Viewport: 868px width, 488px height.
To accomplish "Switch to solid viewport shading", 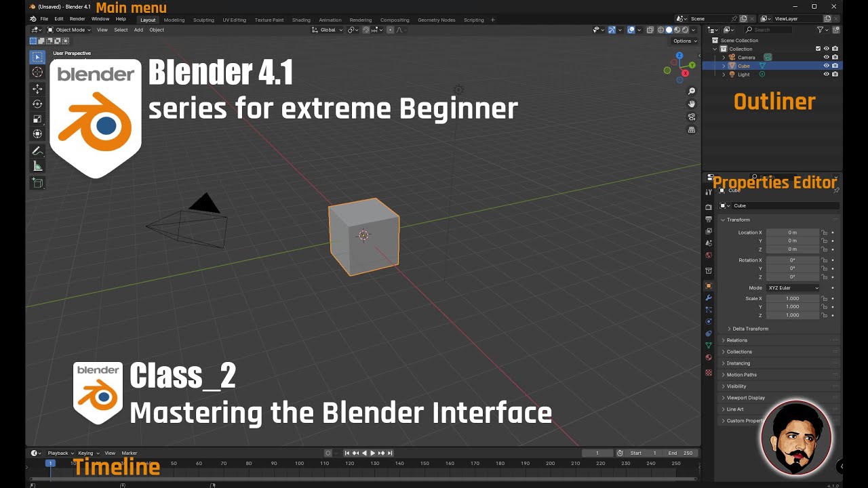I will pyautogui.click(x=669, y=30).
